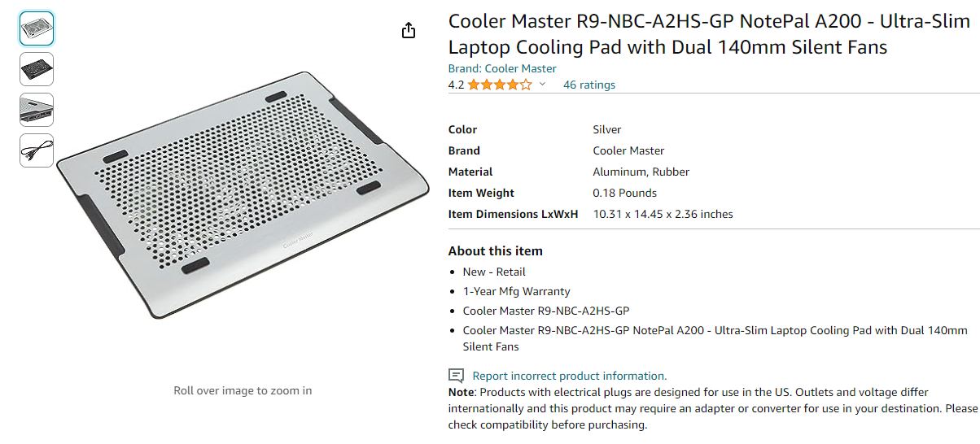This screenshot has height=444, width=980.
Task: Click the 'Roll over image to zoom in' text
Action: coord(243,390)
